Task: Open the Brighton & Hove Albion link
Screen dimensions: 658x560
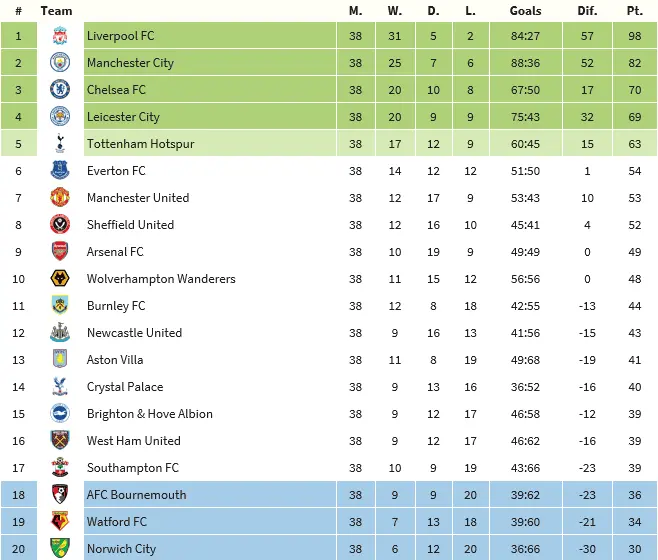Action: click(149, 414)
